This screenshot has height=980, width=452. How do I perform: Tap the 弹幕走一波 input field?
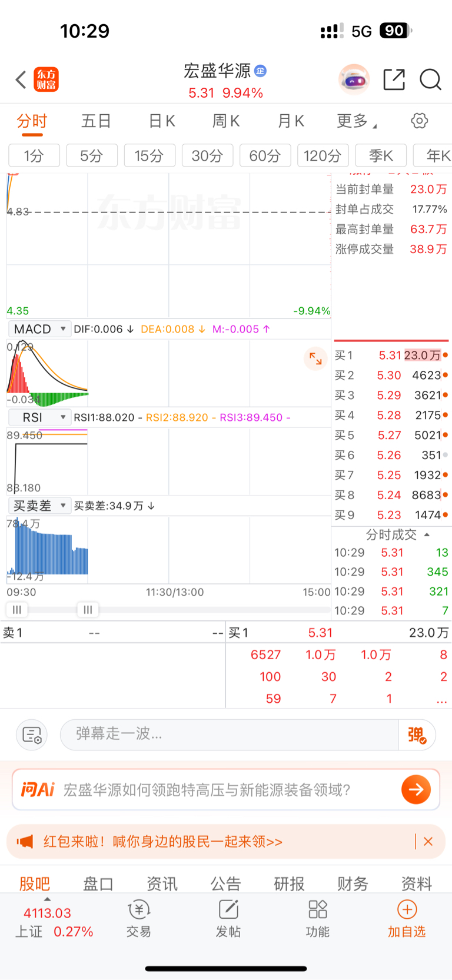click(x=230, y=735)
